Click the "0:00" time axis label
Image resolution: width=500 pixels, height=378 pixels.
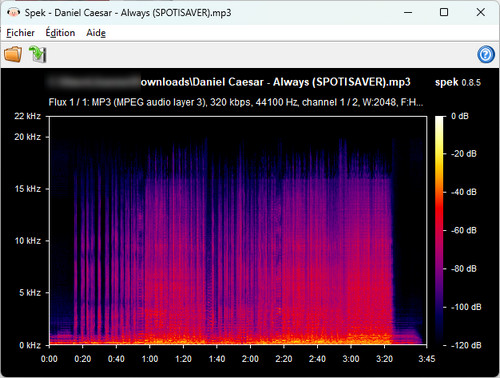point(49,359)
